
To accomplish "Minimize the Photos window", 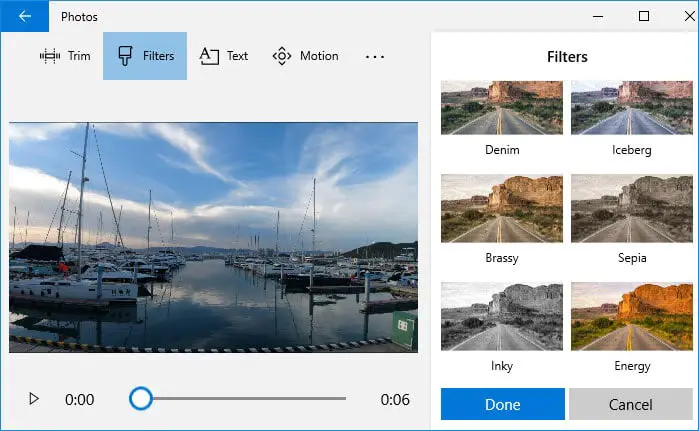I will point(598,16).
